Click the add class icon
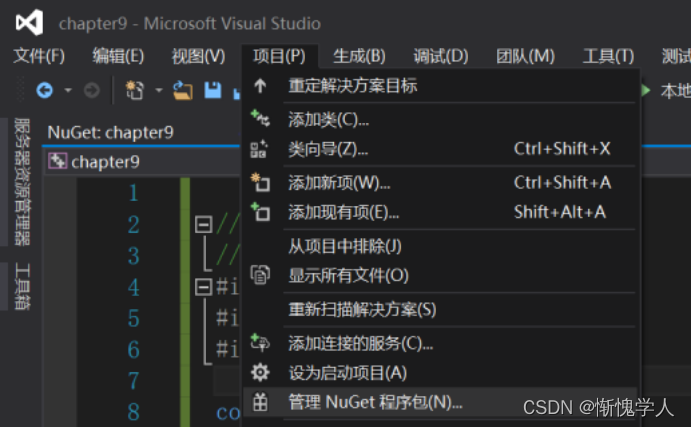Screen dimensions: 691x428 click(260, 118)
